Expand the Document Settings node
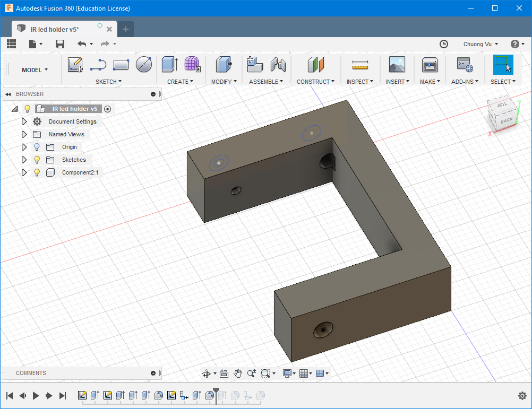This screenshot has width=532, height=409. [x=24, y=121]
